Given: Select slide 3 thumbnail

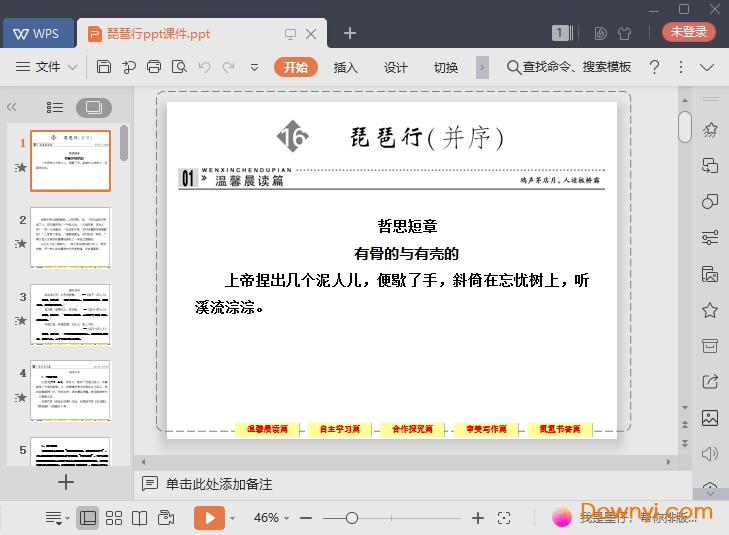Looking at the screenshot, I should tap(70, 315).
